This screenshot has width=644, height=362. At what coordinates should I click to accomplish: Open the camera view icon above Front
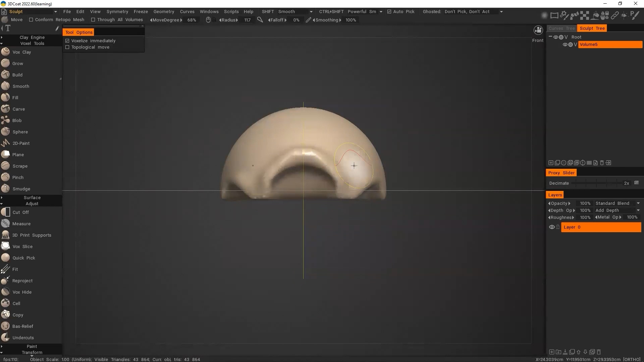tap(538, 31)
